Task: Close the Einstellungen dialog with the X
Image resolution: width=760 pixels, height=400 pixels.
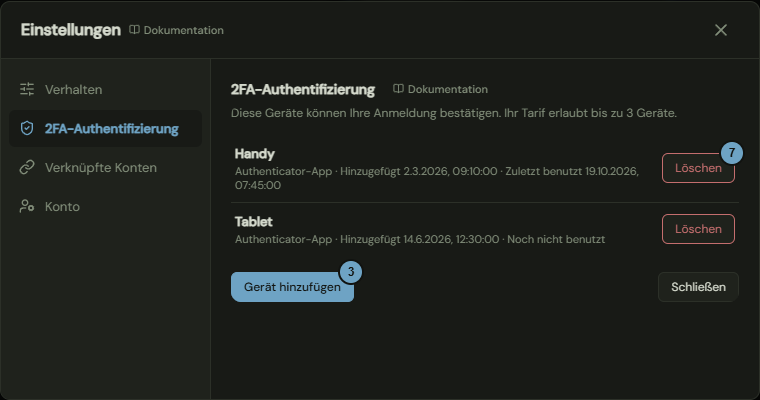Action: [x=721, y=30]
